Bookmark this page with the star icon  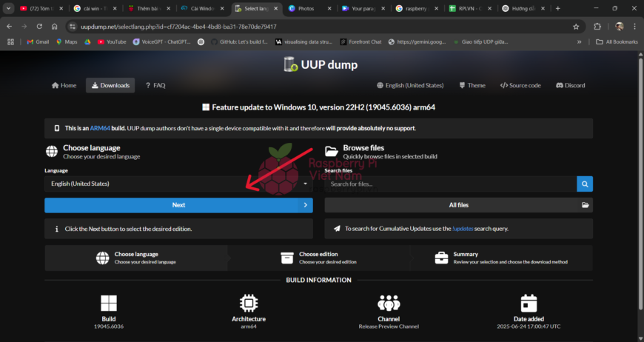click(576, 27)
